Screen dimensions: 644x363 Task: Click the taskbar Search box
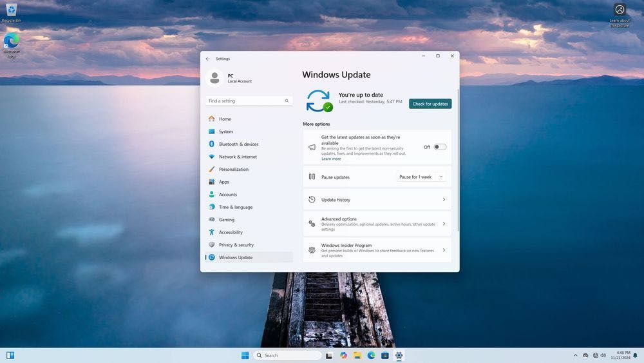pos(287,355)
